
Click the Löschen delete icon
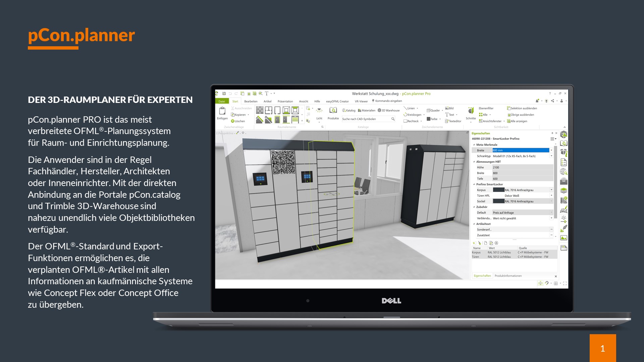coord(232,121)
